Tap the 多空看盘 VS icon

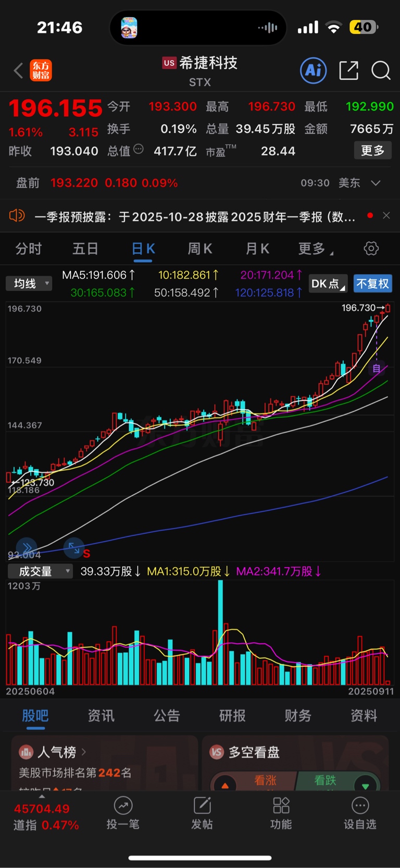pyautogui.click(x=217, y=752)
